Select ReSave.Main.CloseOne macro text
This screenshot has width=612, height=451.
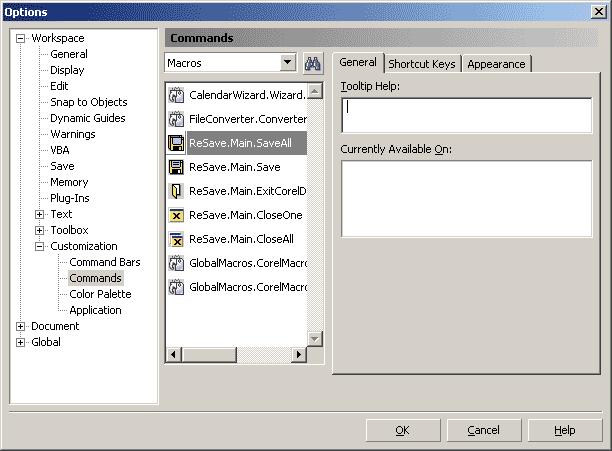(246, 215)
